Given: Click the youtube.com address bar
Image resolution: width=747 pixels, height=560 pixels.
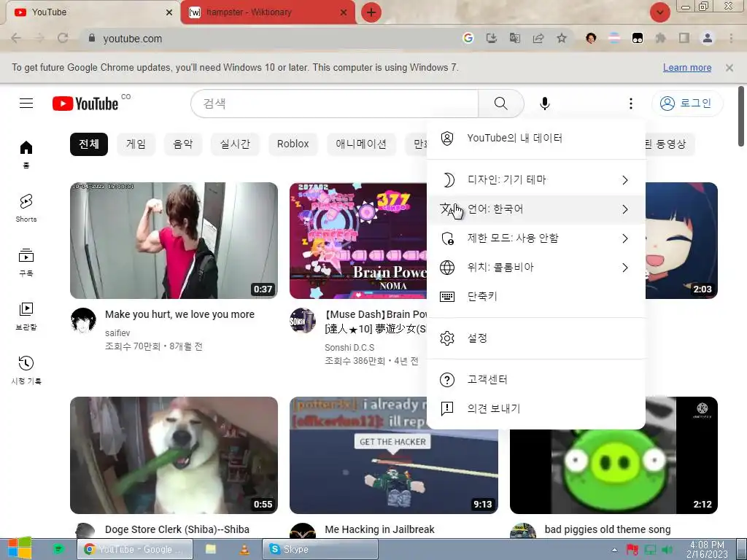Looking at the screenshot, I should pyautogui.click(x=267, y=39).
